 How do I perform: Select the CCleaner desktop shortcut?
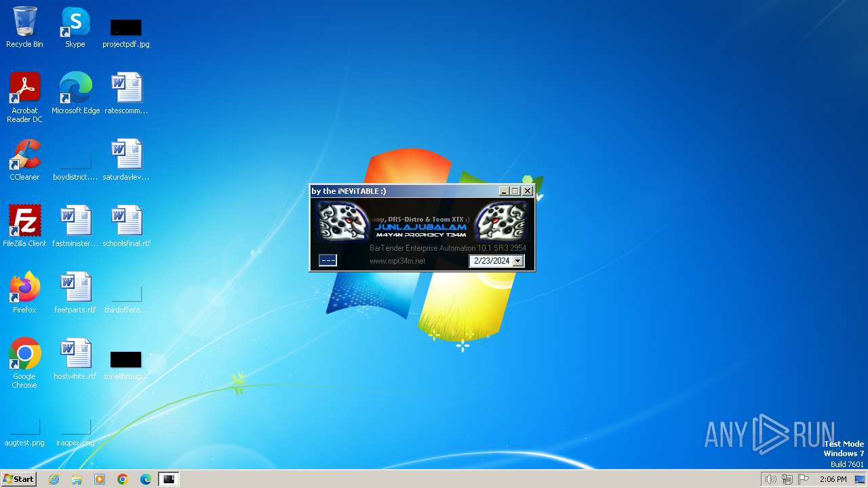[24, 160]
